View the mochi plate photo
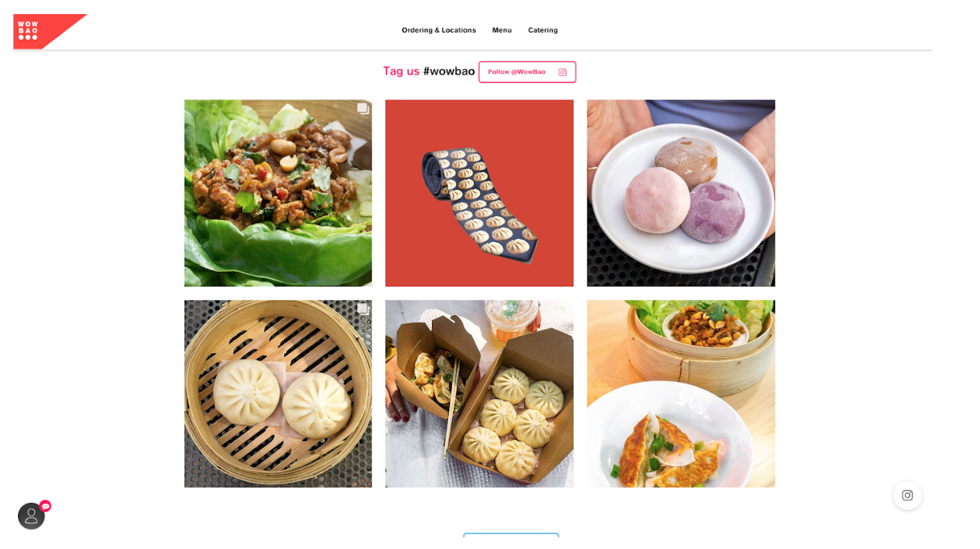Screen dimensions: 980x549 [x=681, y=193]
